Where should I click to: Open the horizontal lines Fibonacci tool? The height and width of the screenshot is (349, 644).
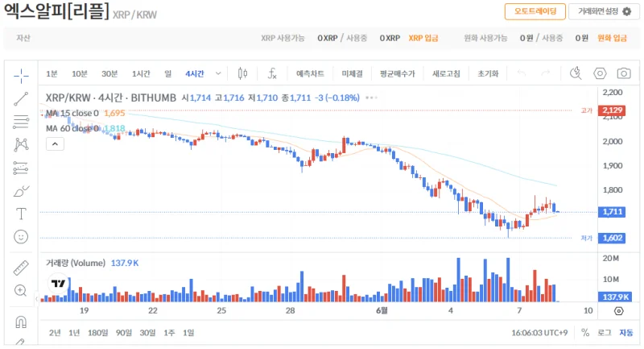point(21,122)
